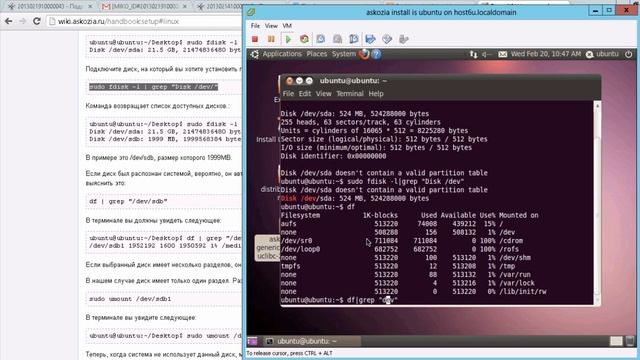
Task: Open the Terminal menu in terminal window
Action: tap(350, 93)
